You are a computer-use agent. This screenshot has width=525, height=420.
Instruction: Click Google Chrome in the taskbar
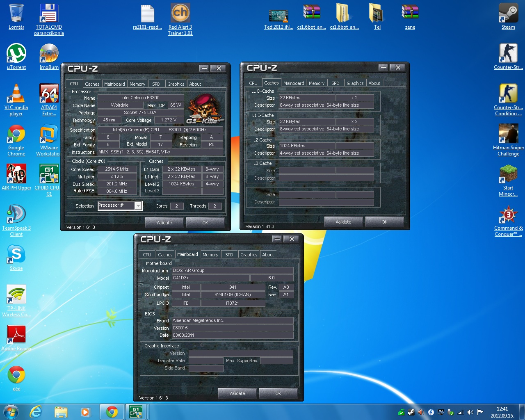click(112, 412)
